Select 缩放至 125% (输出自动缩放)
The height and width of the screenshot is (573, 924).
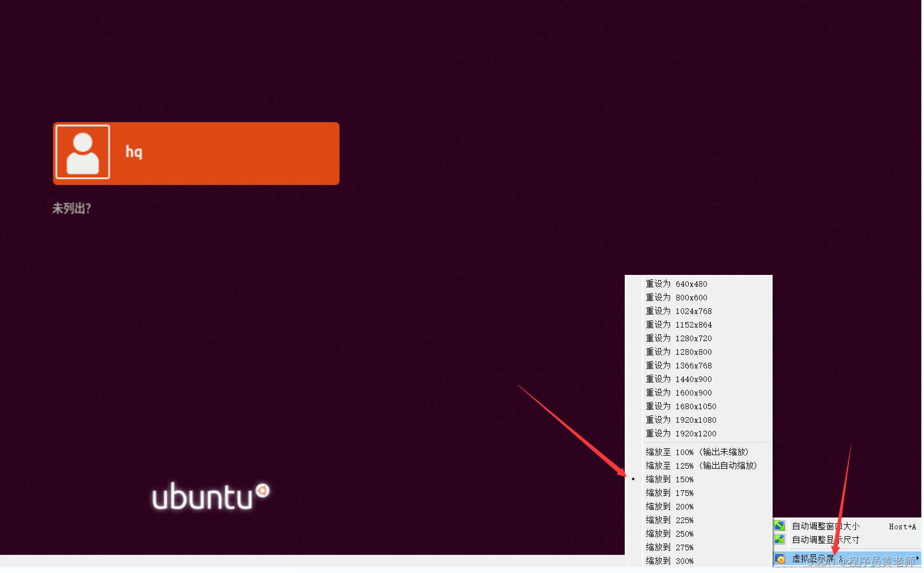(x=698, y=466)
